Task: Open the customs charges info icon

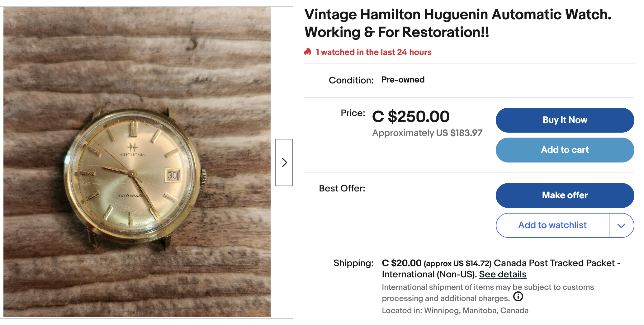Action: click(518, 297)
